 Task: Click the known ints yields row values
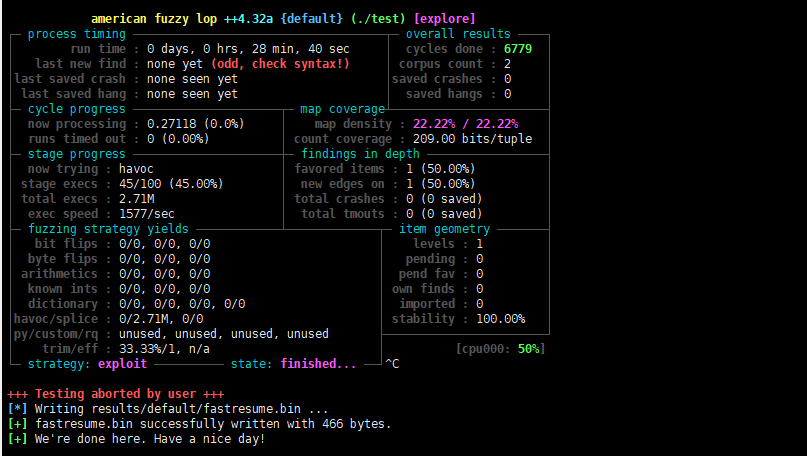pos(165,289)
